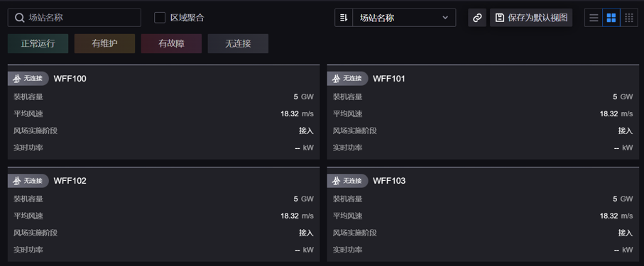Viewport: 644px width, 266px height.
Task: Toggle the 正常运行 status filter
Action: tap(38, 43)
